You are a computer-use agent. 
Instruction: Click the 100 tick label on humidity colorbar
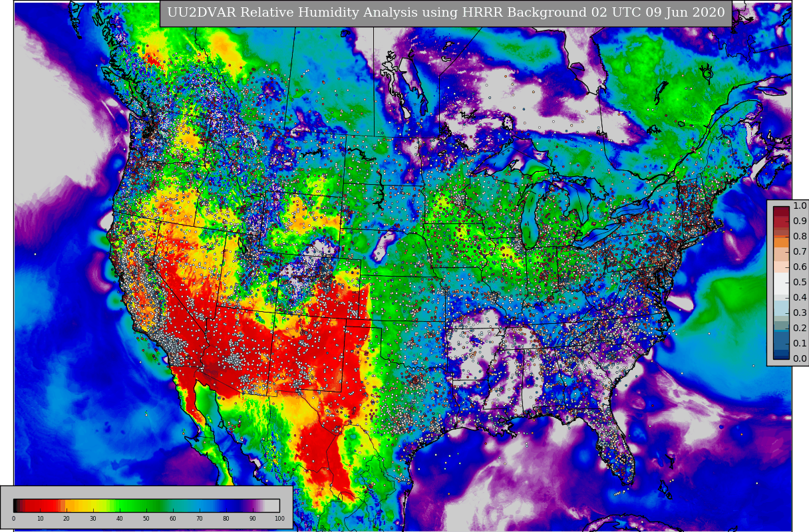click(x=279, y=519)
